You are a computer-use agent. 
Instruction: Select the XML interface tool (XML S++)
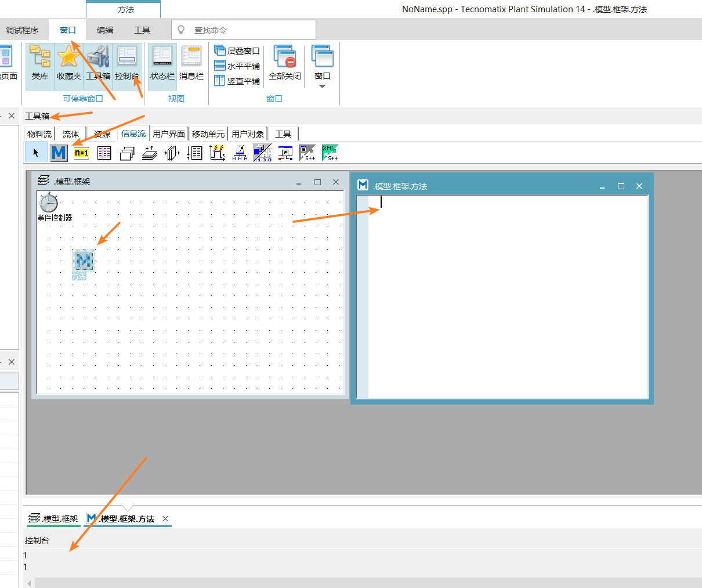[x=330, y=152]
